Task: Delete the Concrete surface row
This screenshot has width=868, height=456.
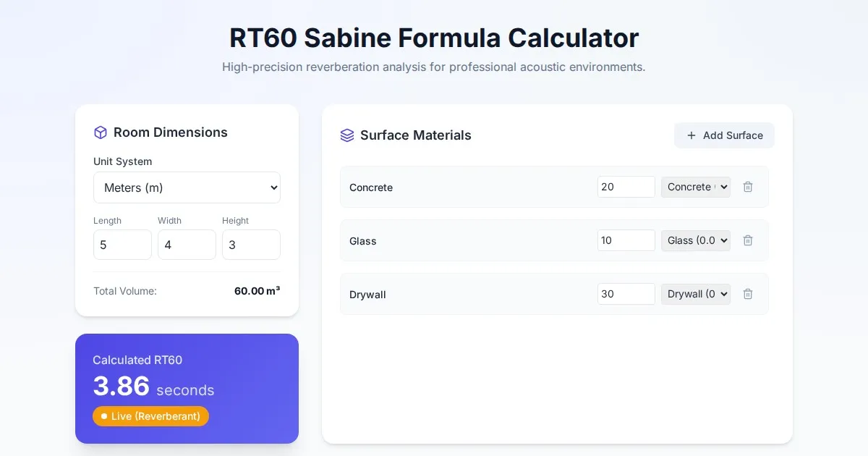Action: [x=748, y=187]
